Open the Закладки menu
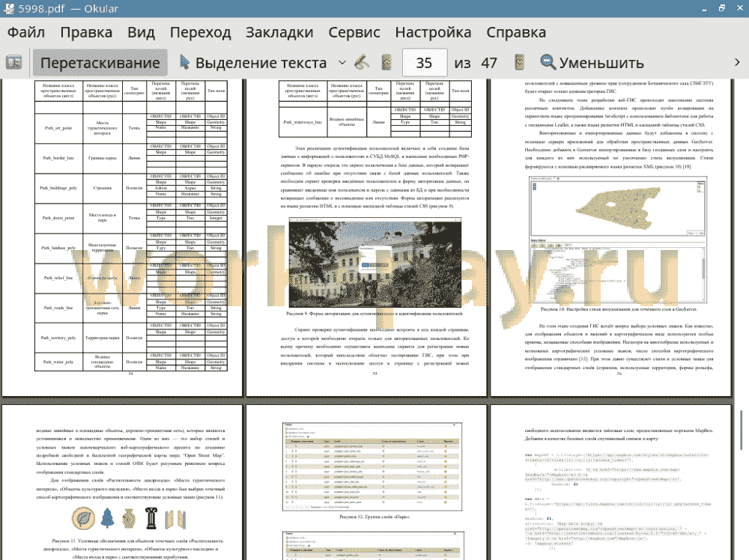 point(279,32)
